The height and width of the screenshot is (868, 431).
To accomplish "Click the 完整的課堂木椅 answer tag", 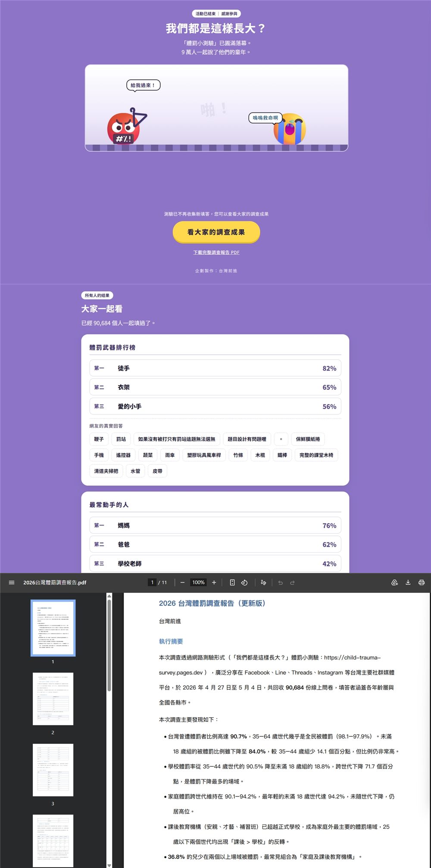I will click(316, 455).
